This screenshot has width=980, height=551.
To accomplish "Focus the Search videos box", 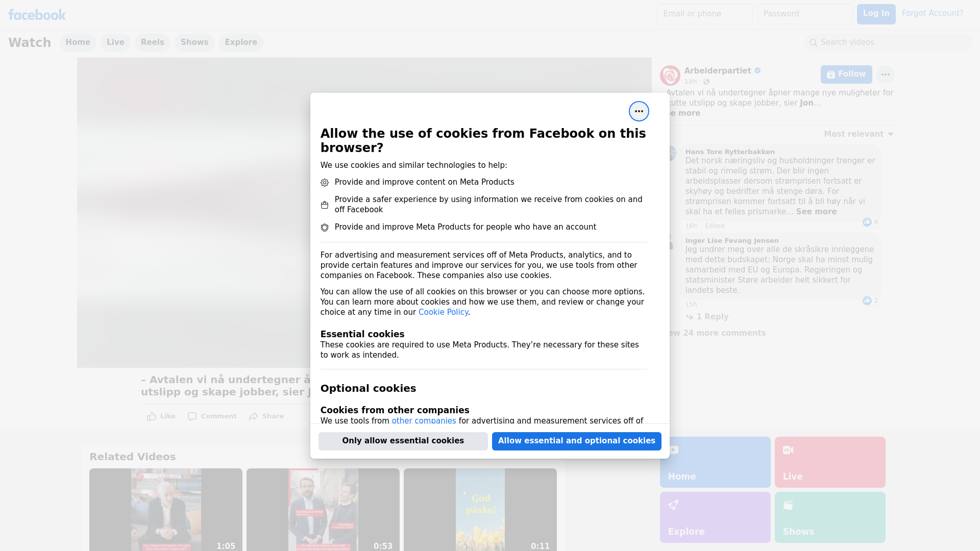I will tap(888, 43).
